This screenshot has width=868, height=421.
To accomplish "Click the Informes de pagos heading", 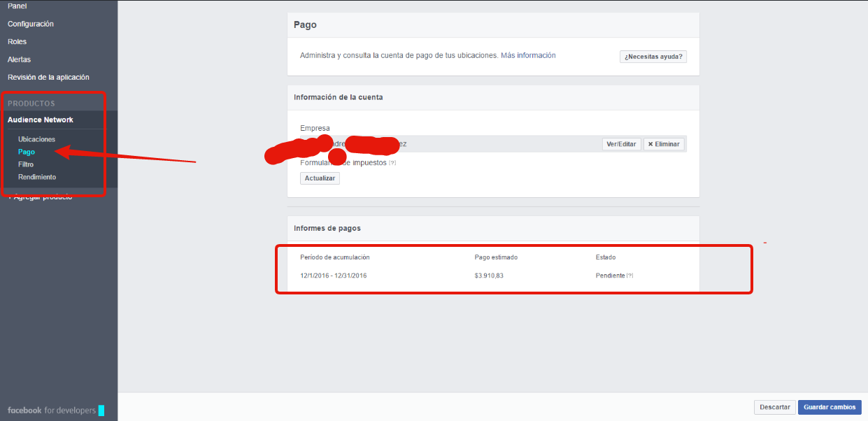I will point(327,229).
